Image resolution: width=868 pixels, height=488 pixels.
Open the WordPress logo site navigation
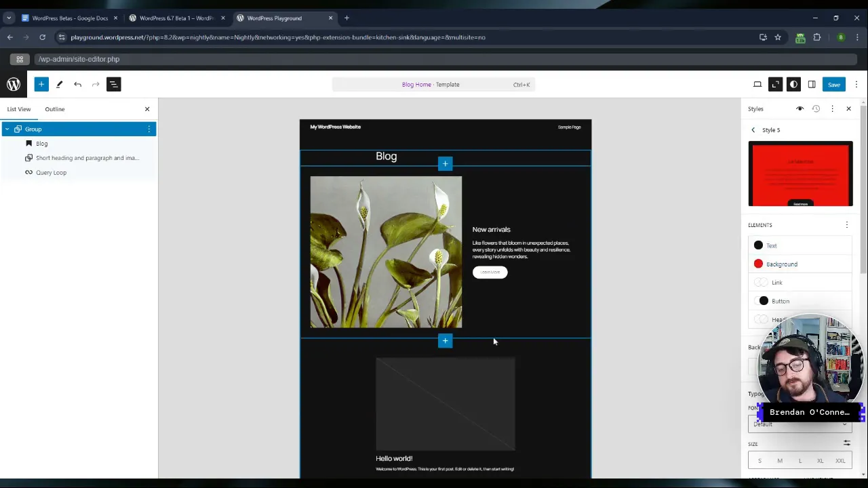(x=14, y=84)
